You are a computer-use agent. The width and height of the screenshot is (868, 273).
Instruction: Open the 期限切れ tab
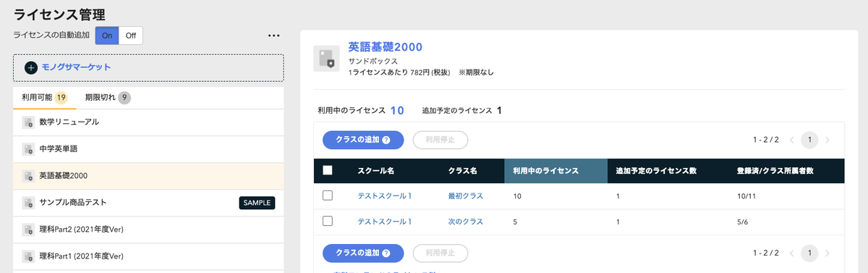click(107, 98)
